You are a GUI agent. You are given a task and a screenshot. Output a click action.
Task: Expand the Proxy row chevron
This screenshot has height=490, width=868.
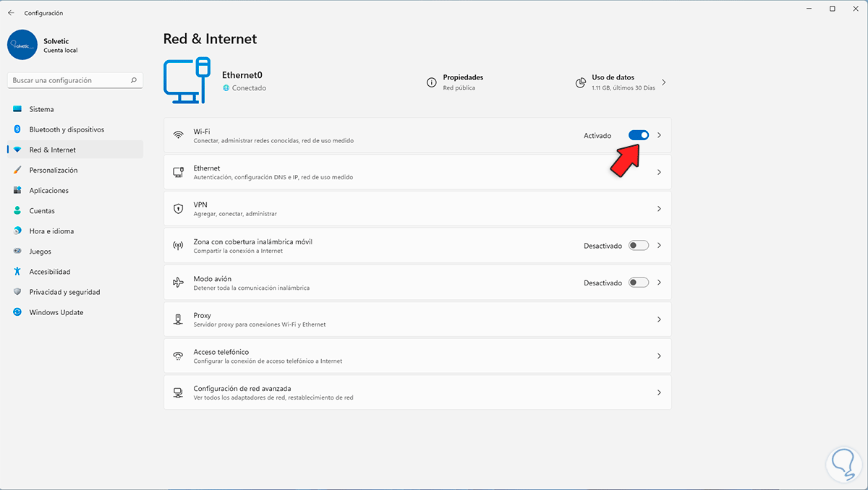coord(659,319)
